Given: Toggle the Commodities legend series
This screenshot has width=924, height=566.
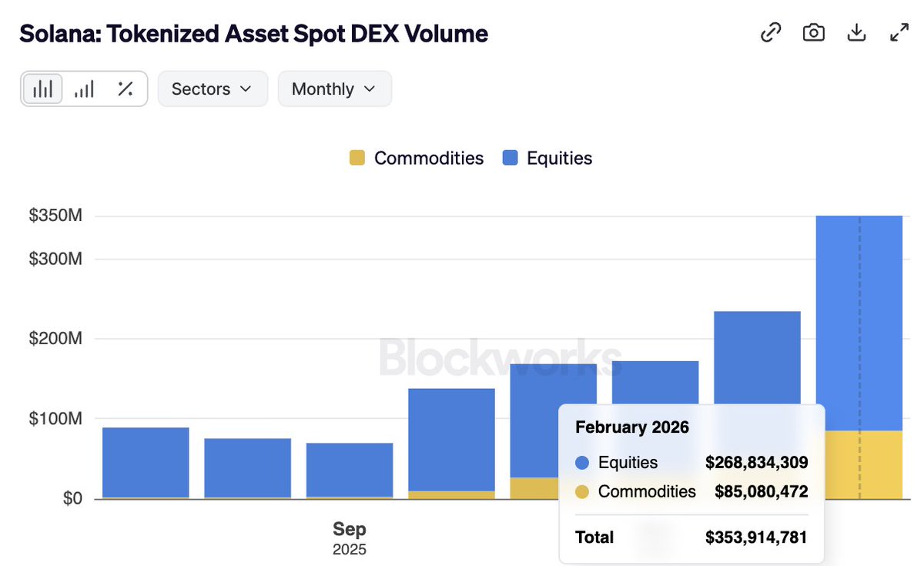Looking at the screenshot, I should [x=428, y=158].
